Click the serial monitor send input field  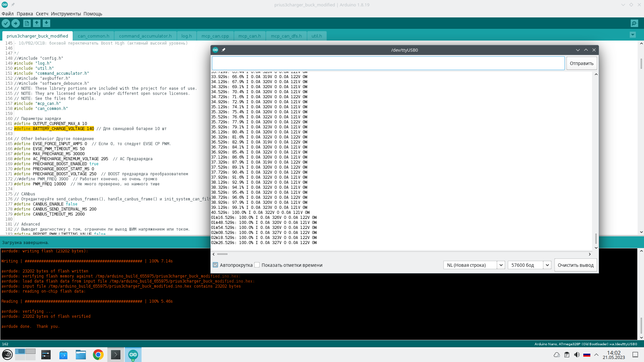coord(388,63)
